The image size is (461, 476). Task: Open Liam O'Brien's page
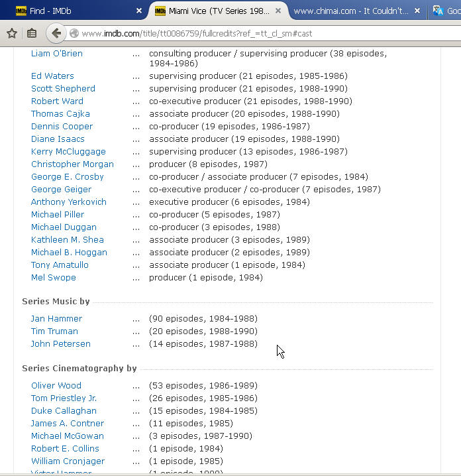(x=57, y=54)
